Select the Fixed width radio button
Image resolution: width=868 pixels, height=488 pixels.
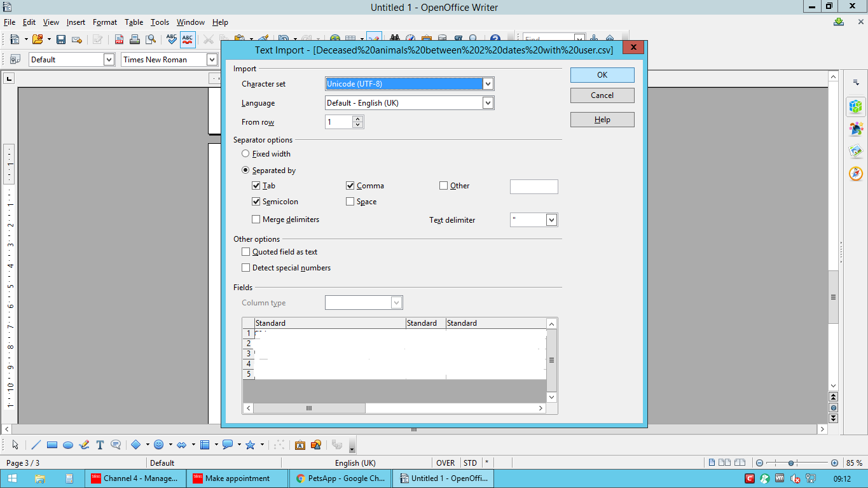click(245, 153)
